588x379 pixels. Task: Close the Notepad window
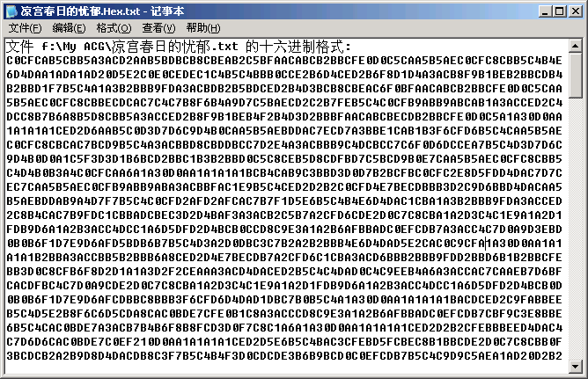(576, 11)
